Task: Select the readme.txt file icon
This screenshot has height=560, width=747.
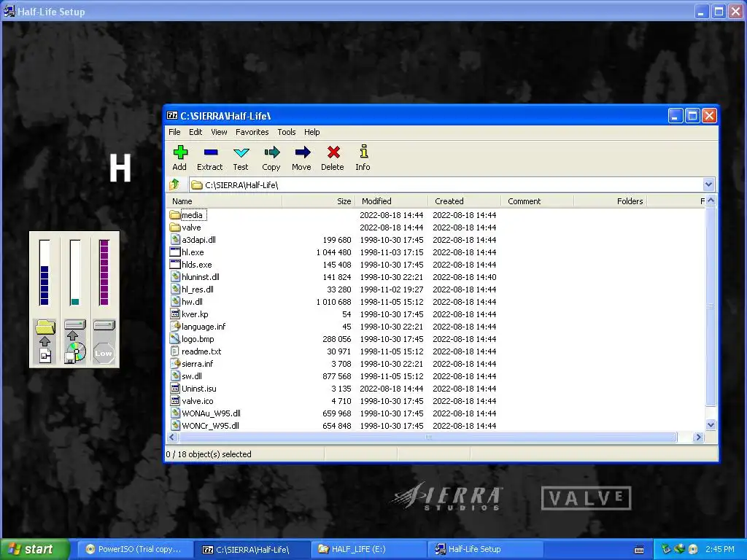Action: coord(175,351)
